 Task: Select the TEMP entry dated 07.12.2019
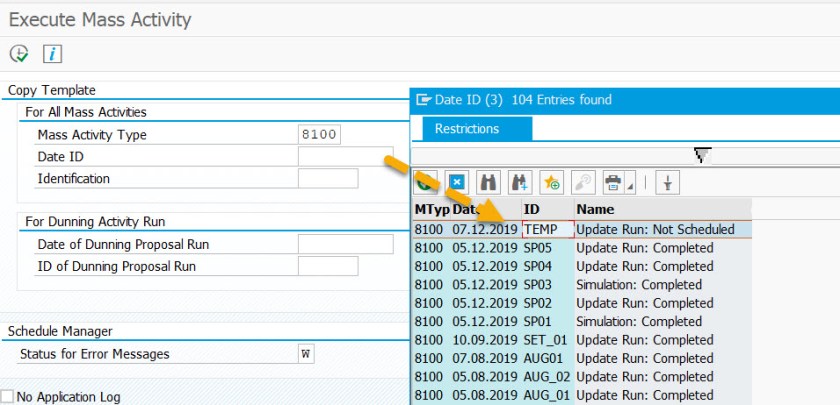click(547, 229)
